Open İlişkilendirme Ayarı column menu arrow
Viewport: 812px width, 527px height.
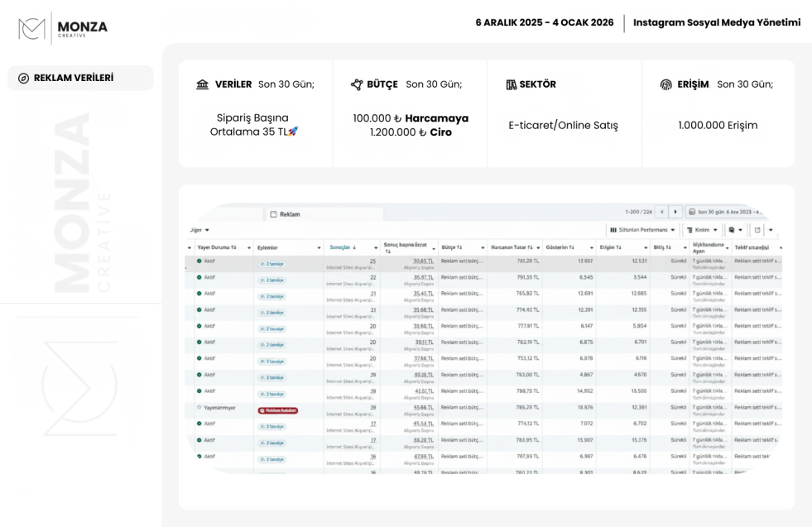point(727,248)
